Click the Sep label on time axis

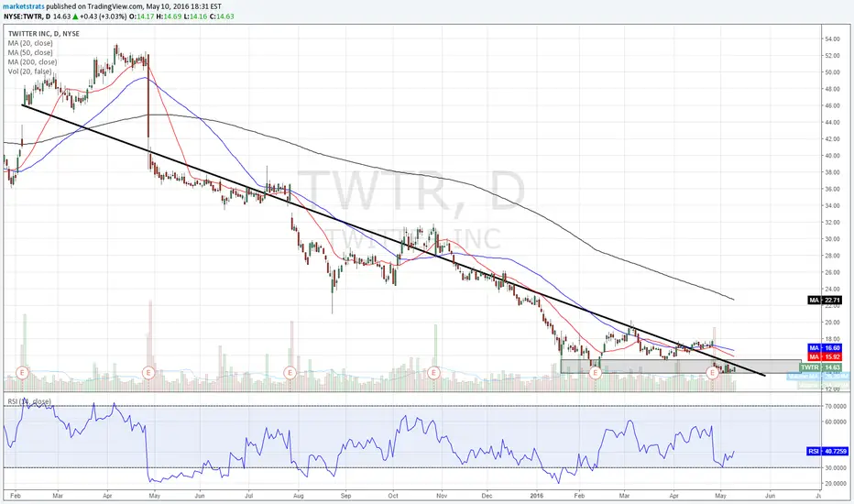coord(345,496)
